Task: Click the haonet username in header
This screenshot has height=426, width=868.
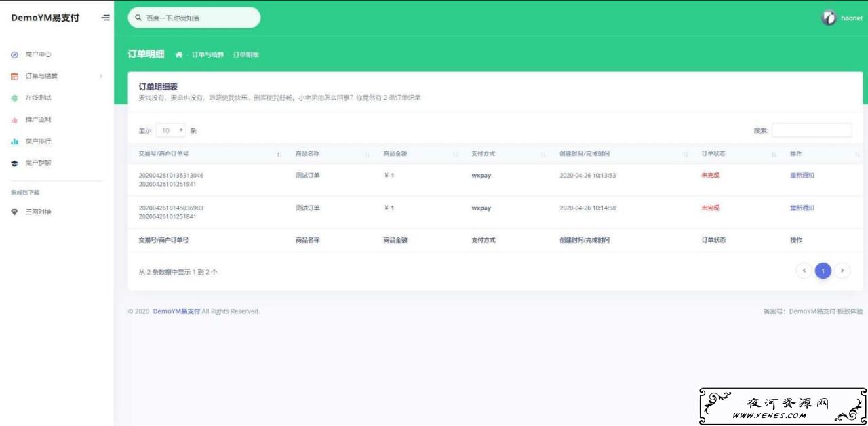Action: tap(852, 18)
